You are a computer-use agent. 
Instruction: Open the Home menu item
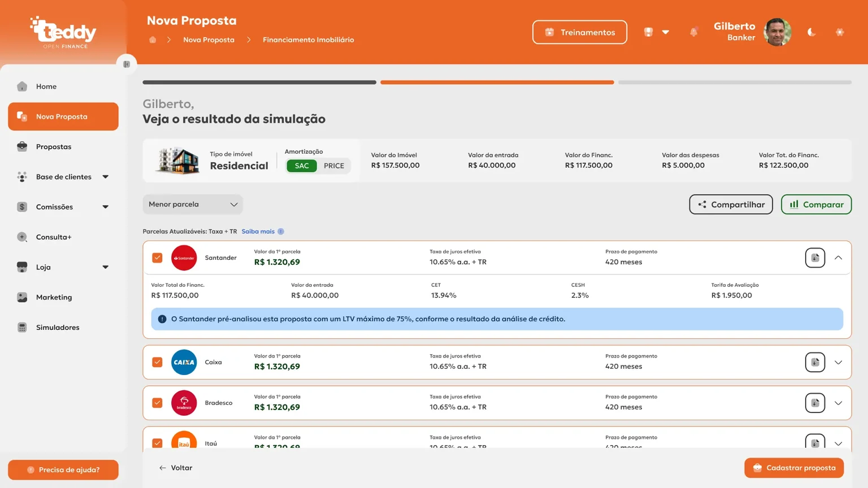click(x=63, y=86)
